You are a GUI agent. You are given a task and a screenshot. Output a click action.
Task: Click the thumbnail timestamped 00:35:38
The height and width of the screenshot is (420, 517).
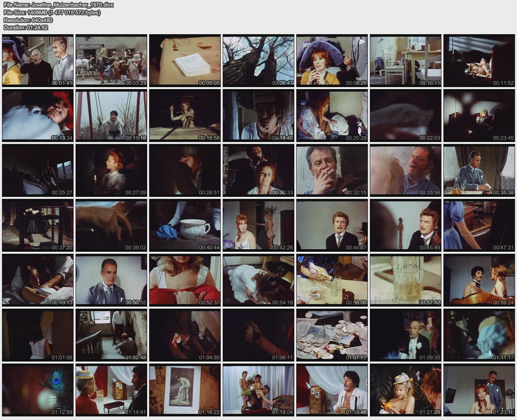(479, 170)
